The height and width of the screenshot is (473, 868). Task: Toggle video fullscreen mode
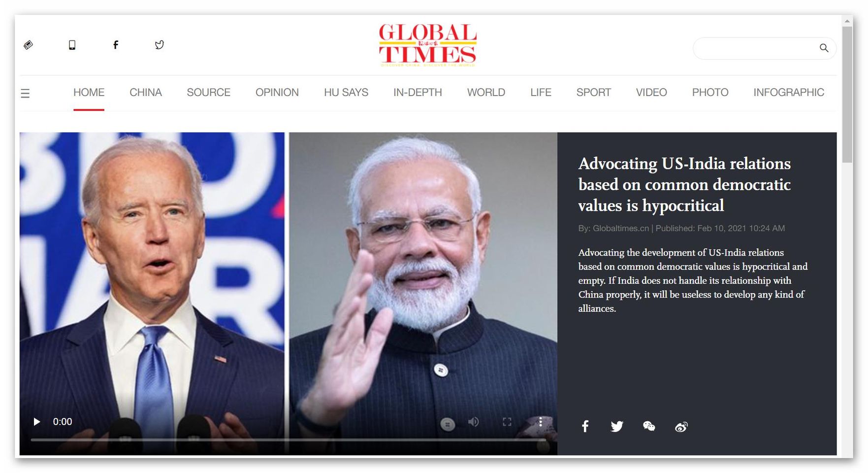pos(507,422)
